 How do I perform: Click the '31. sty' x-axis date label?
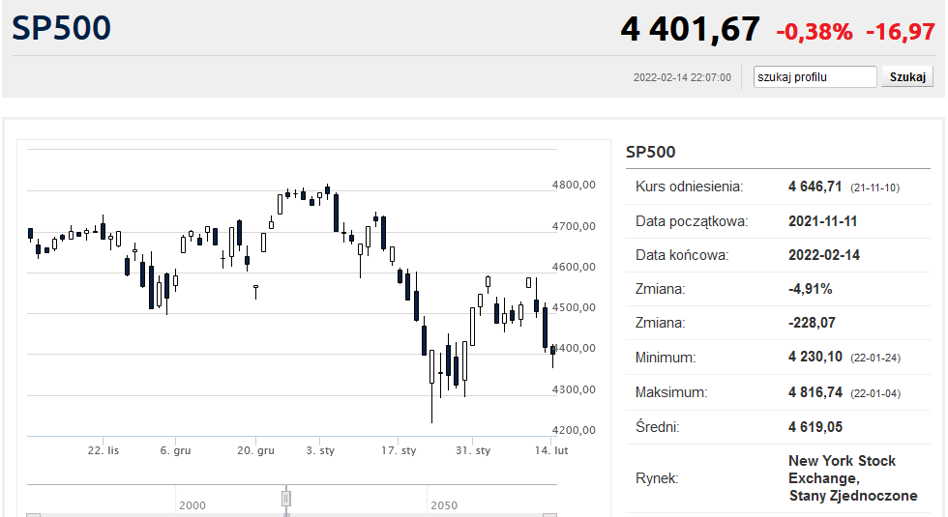pyautogui.click(x=473, y=450)
